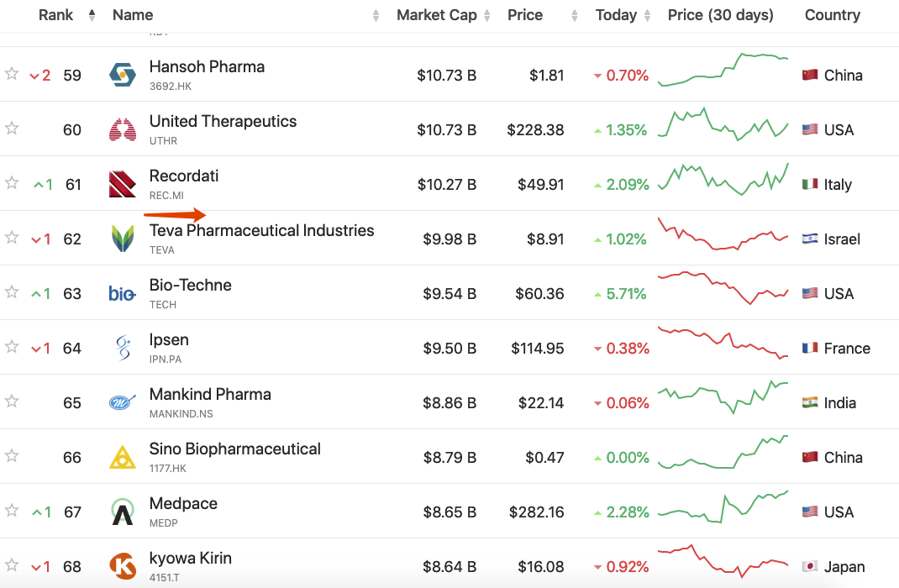Open the Recordati logo icon
Image resolution: width=899 pixels, height=588 pixels.
(x=123, y=184)
